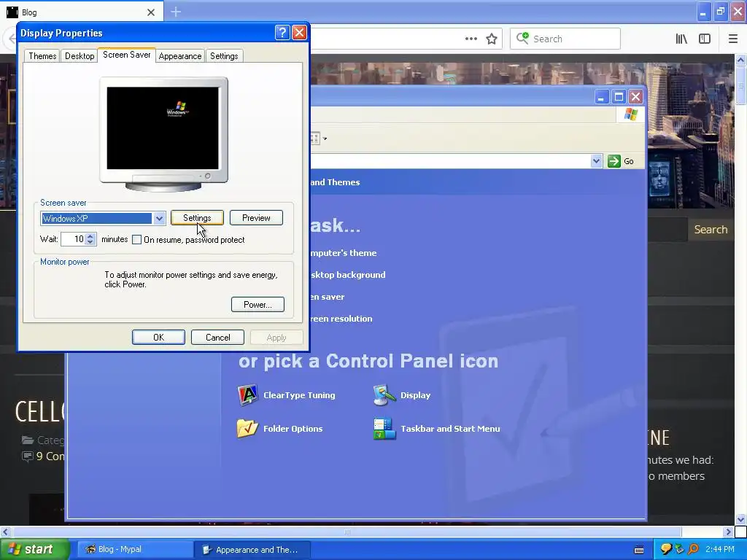
Task: Click the monitor screen saver preview thumbnail
Action: [x=163, y=128]
